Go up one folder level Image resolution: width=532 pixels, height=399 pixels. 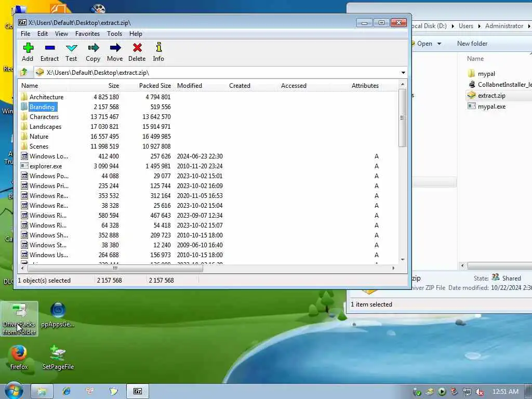[24, 72]
